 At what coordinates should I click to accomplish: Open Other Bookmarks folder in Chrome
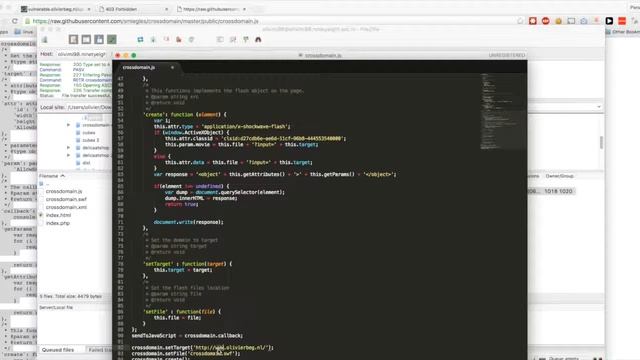623,32
